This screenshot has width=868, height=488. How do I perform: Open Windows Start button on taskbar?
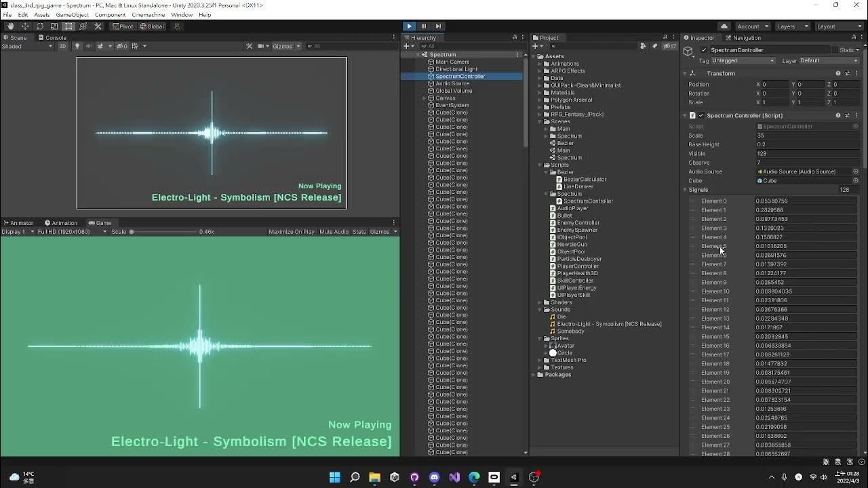coord(334,477)
